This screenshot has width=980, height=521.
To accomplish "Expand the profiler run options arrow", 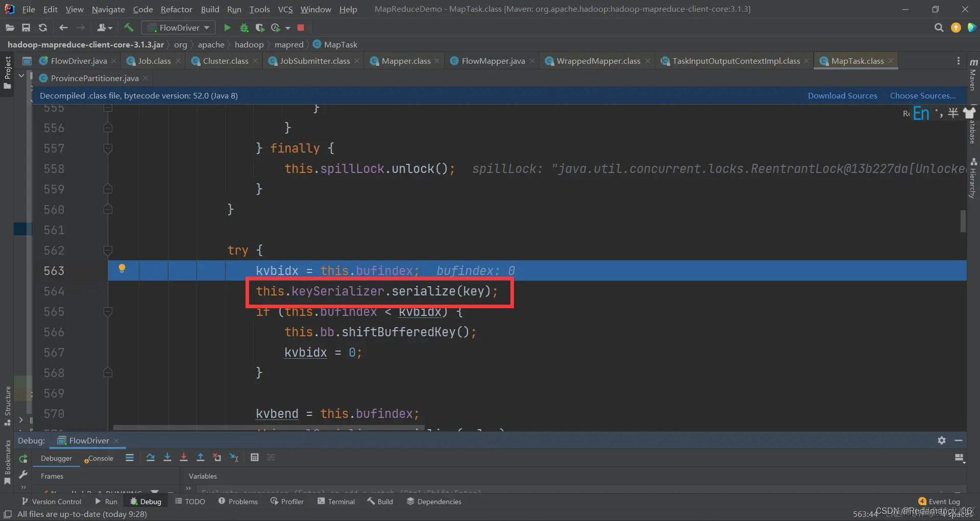I will click(288, 28).
